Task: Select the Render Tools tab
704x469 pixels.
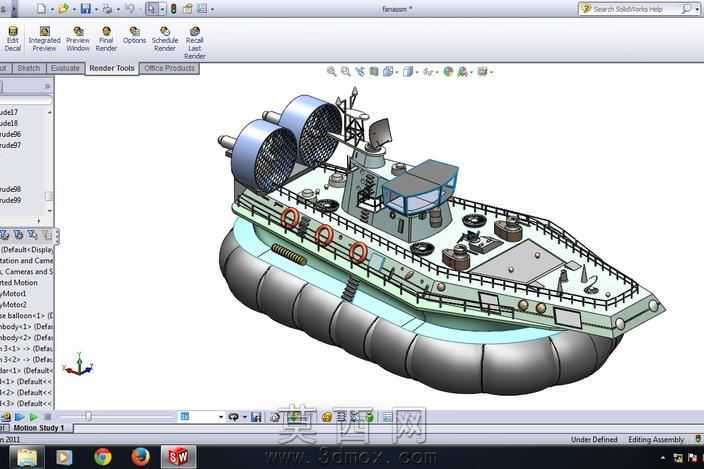Action: pyautogui.click(x=112, y=68)
